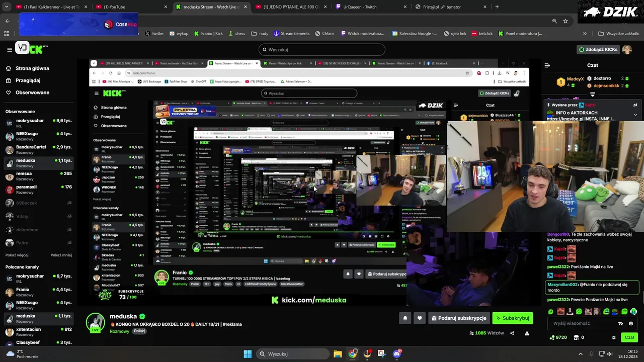Open the Rozmowy category link
This screenshot has height=362, width=644.
point(120,331)
